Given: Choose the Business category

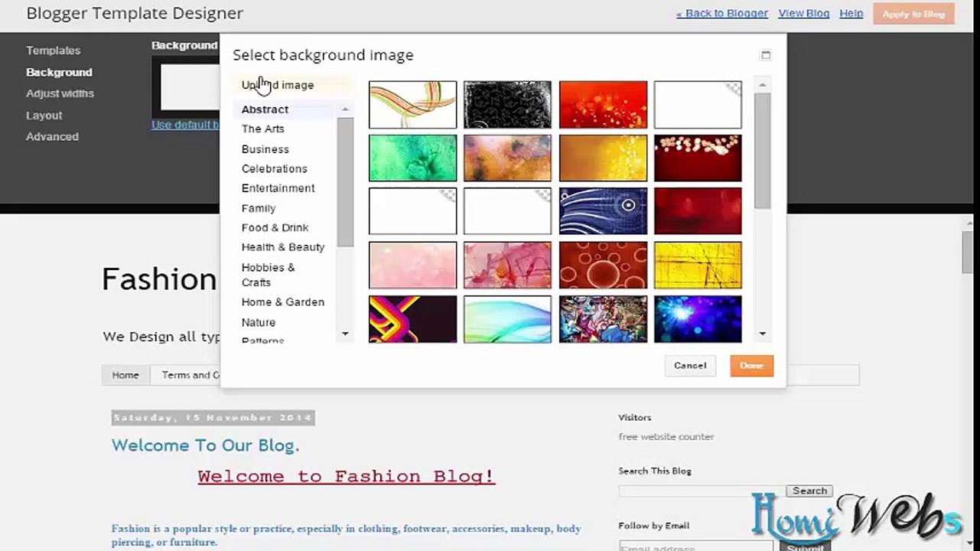Looking at the screenshot, I should pos(265,149).
